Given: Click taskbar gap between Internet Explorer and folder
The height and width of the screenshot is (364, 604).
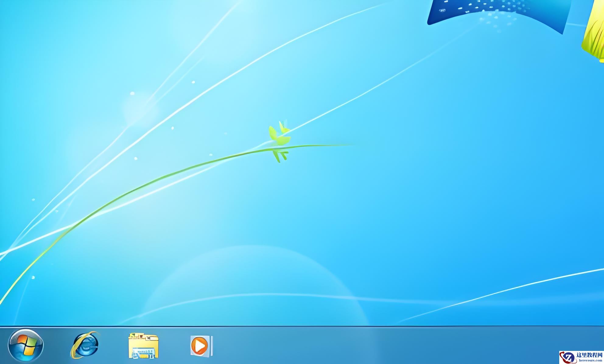Looking at the screenshot, I should click(114, 346).
